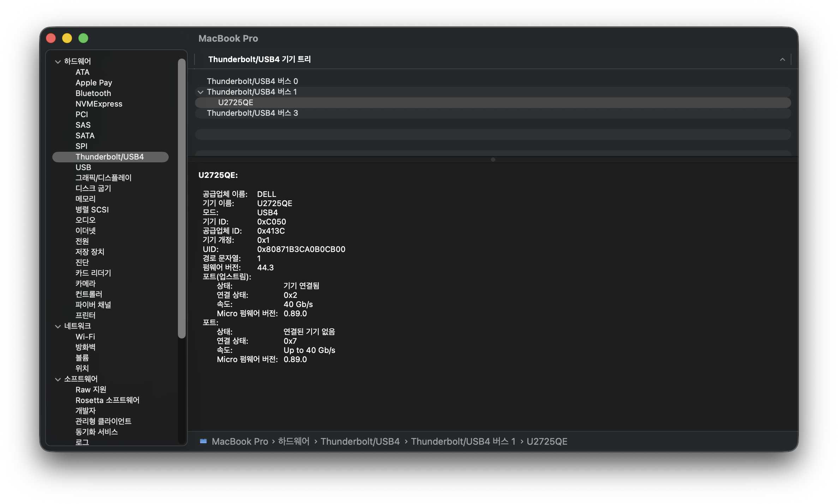Select NVMExpress in the sidebar

99,104
